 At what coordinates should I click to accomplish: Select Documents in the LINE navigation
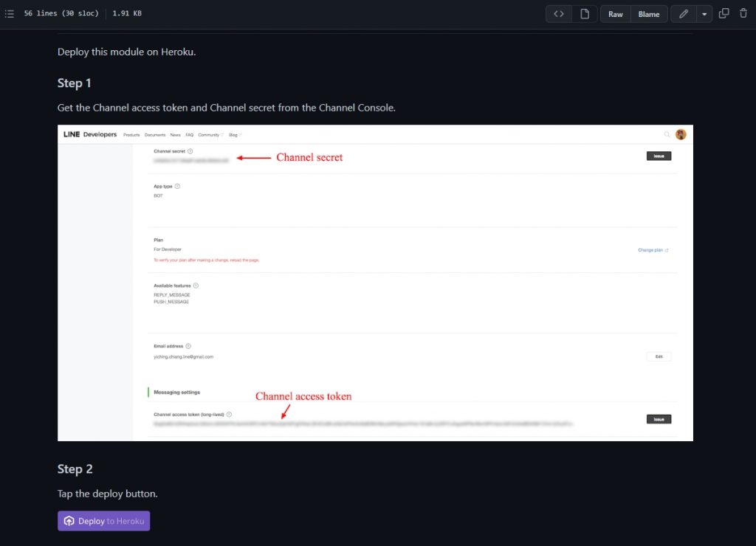[x=155, y=134]
